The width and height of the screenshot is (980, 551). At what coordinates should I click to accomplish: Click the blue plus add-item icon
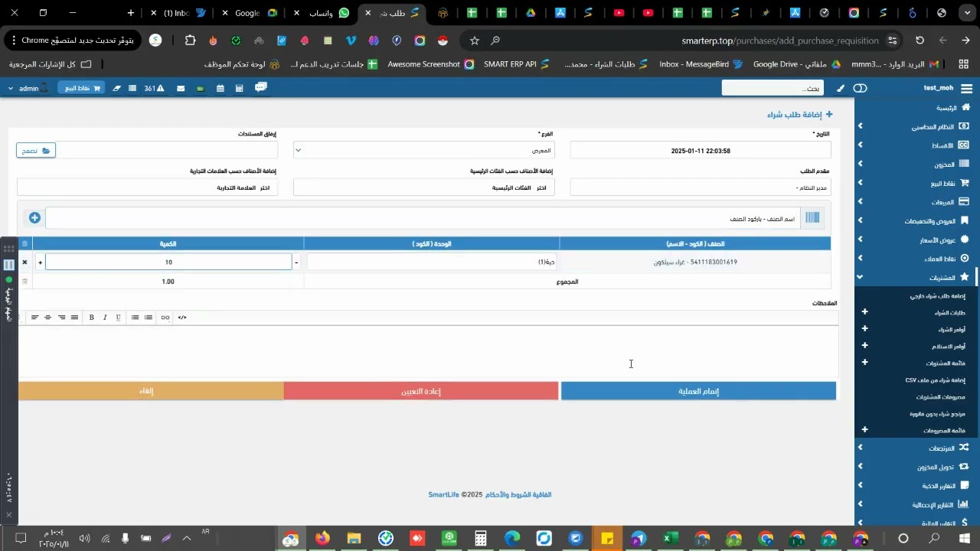tap(34, 218)
